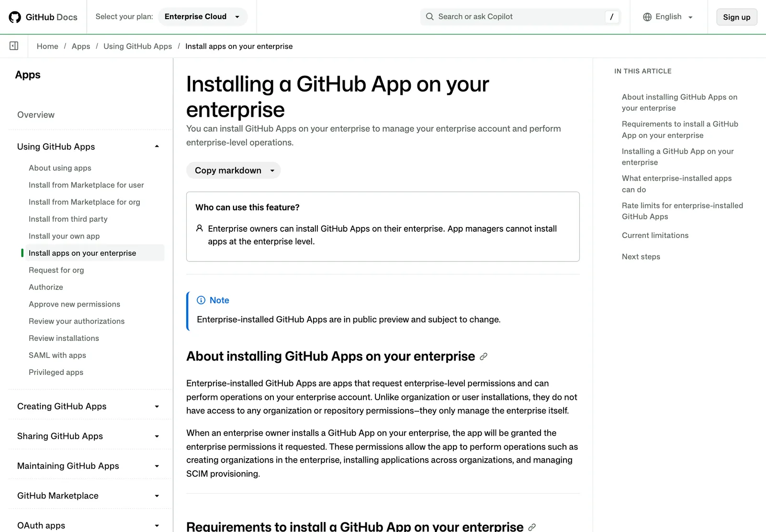Go to Install from Marketplace for user
The image size is (766, 532).
86,185
